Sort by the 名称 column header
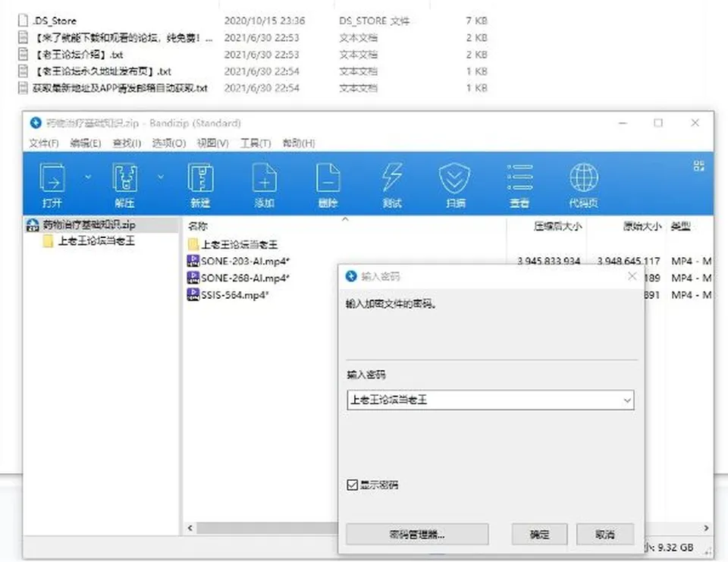Image resolution: width=728 pixels, height=562 pixels. [x=198, y=226]
